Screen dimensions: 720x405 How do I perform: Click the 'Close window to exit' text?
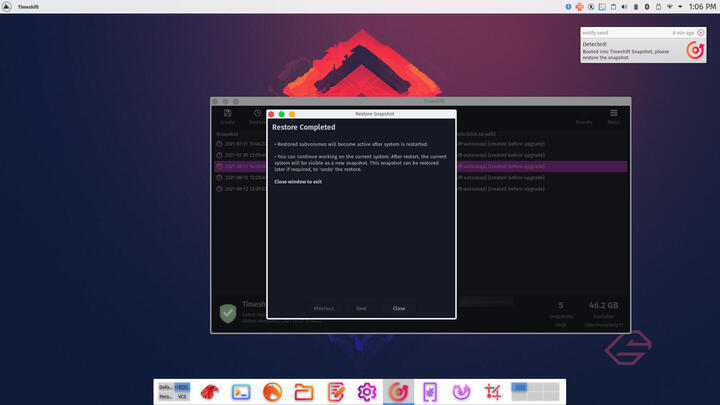pos(298,182)
